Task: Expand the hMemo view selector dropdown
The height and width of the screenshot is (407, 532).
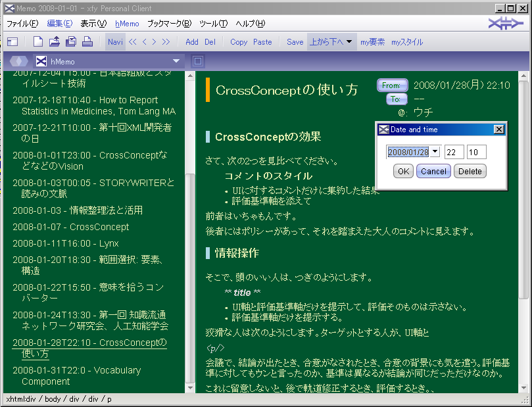Action: point(176,61)
